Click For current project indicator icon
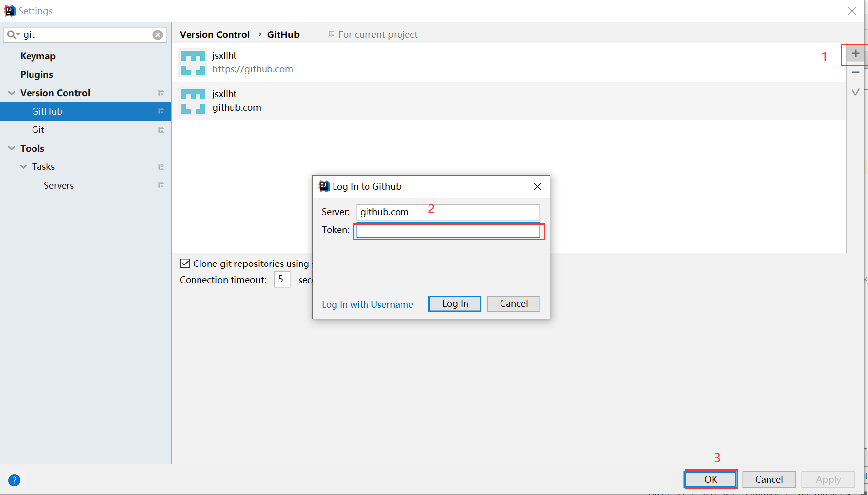Screen dimensions: 868x495 pyautogui.click(x=332, y=34)
